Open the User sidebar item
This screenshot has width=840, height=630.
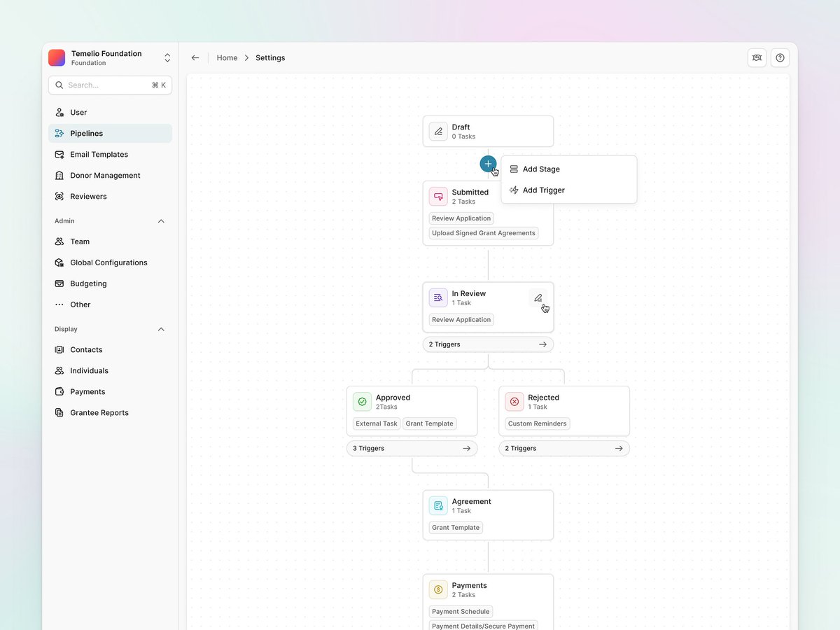click(x=110, y=112)
